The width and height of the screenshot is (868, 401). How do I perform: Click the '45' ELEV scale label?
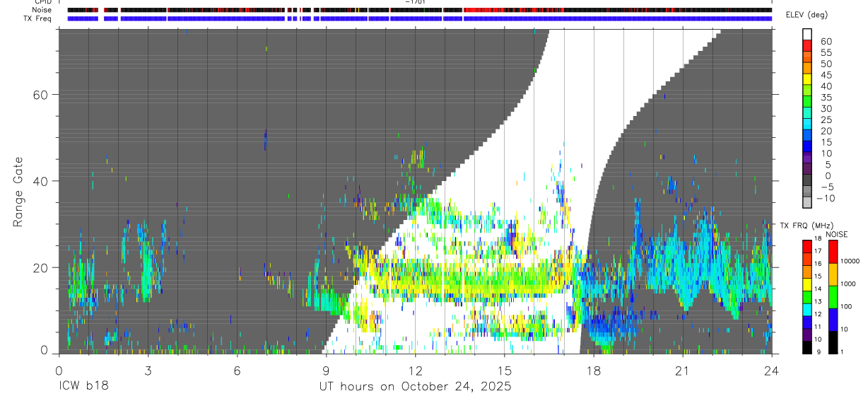[826, 75]
